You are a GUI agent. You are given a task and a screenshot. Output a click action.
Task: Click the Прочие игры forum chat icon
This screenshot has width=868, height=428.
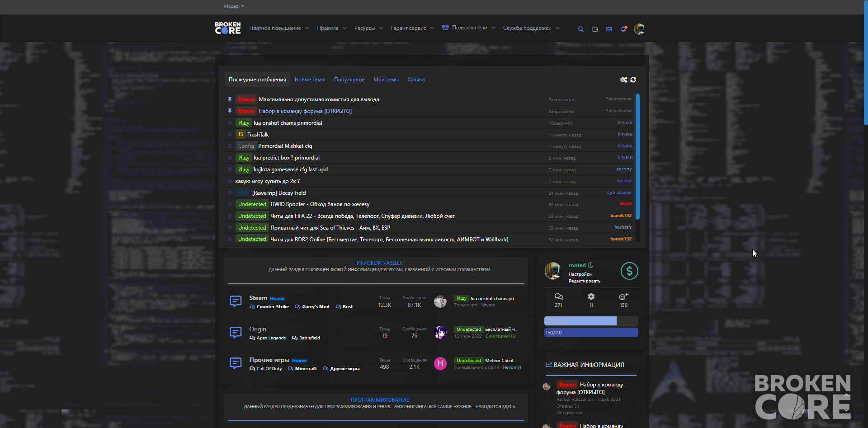pos(236,363)
